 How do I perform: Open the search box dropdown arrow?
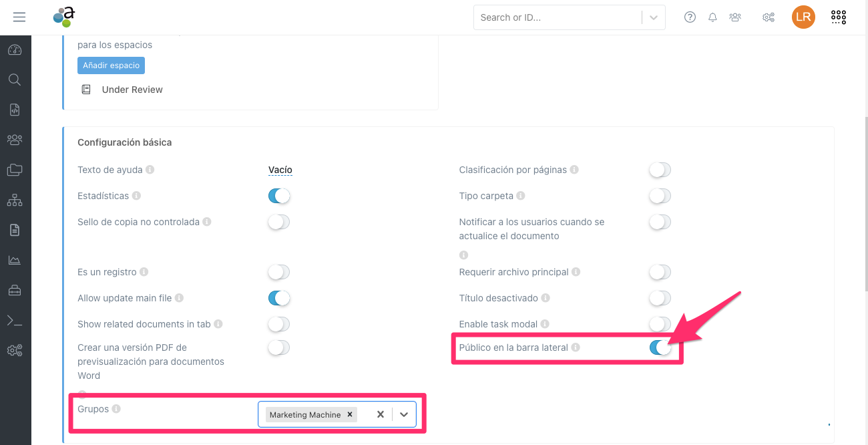654,18
